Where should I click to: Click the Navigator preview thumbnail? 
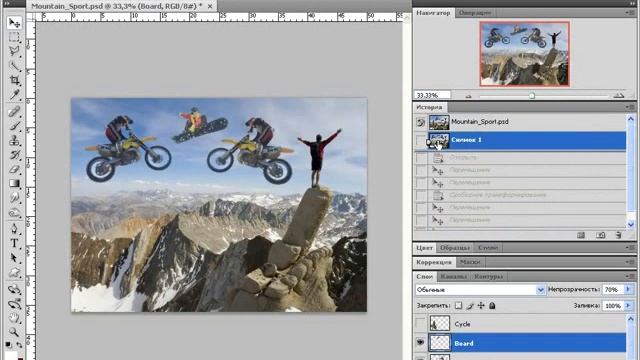[x=524, y=54]
